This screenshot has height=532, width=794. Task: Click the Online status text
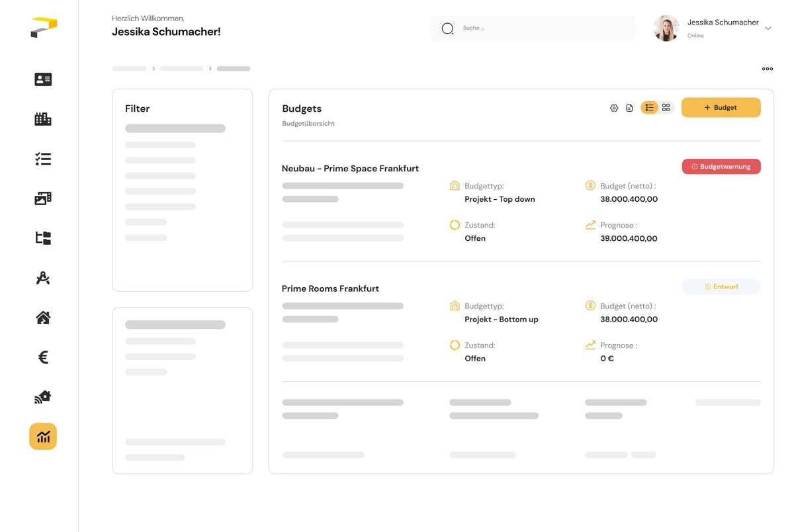[x=695, y=36]
